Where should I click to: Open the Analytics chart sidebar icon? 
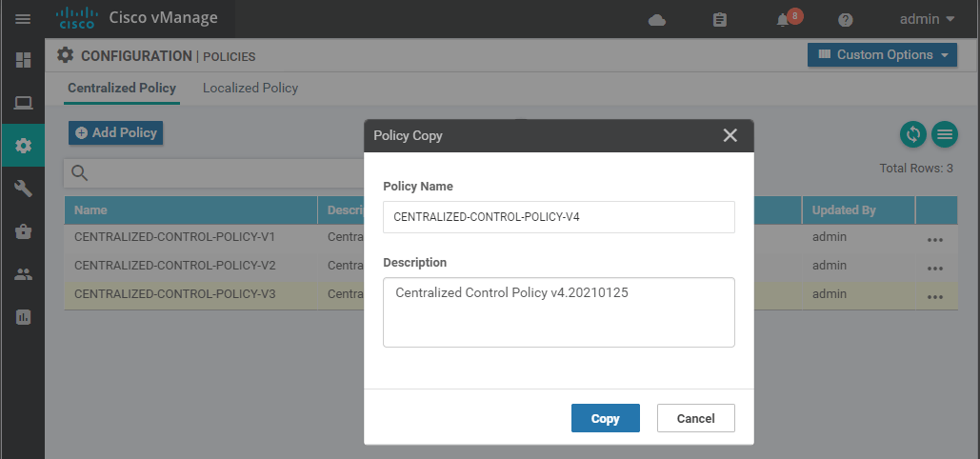point(23,317)
